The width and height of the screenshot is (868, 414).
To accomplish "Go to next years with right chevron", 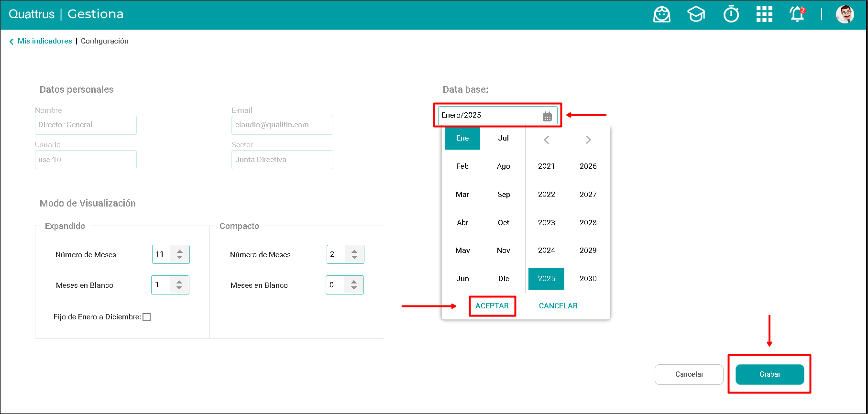I will 588,140.
